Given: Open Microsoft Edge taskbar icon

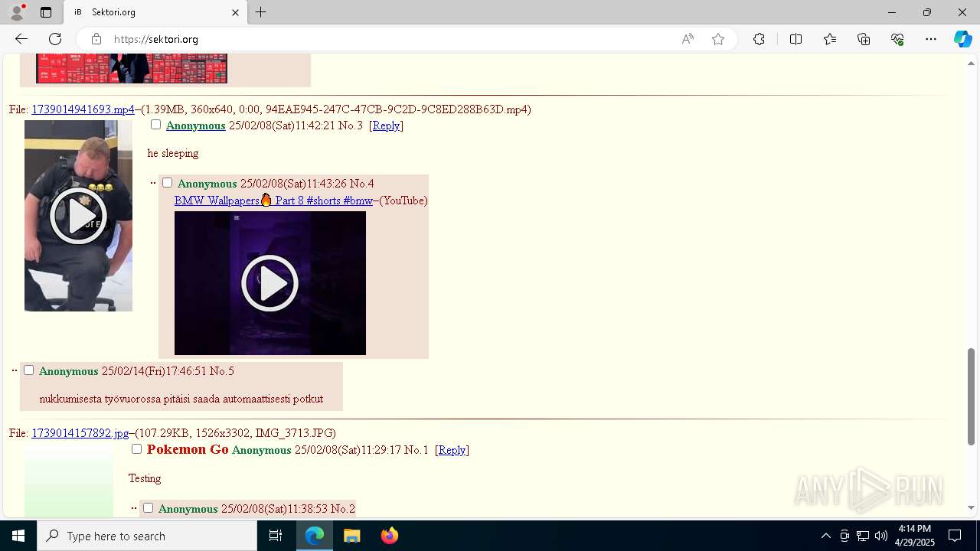Looking at the screenshot, I should click(x=315, y=536).
